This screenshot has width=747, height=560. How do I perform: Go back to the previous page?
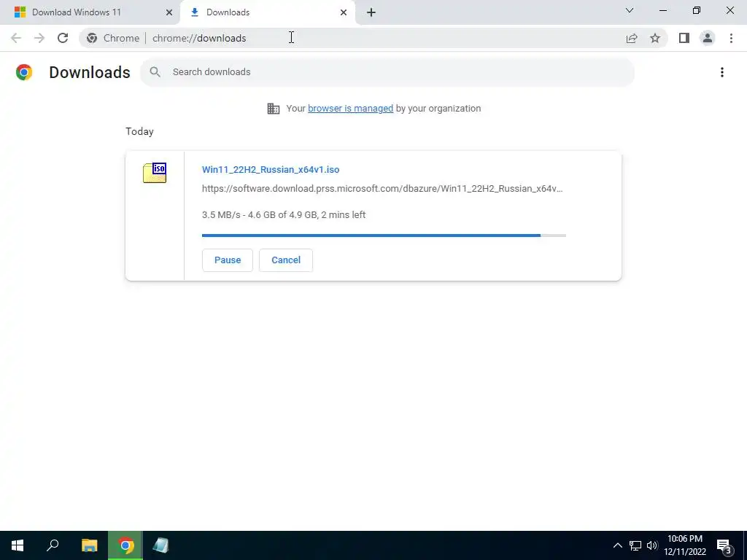click(16, 38)
